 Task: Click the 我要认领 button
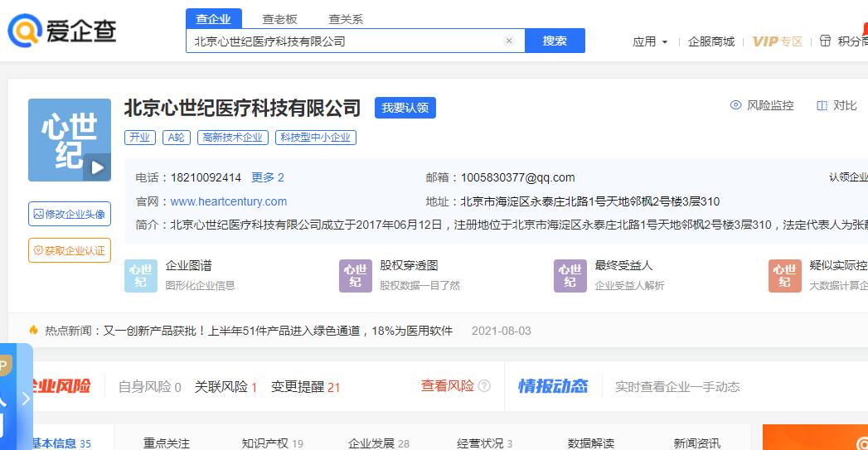click(x=405, y=108)
